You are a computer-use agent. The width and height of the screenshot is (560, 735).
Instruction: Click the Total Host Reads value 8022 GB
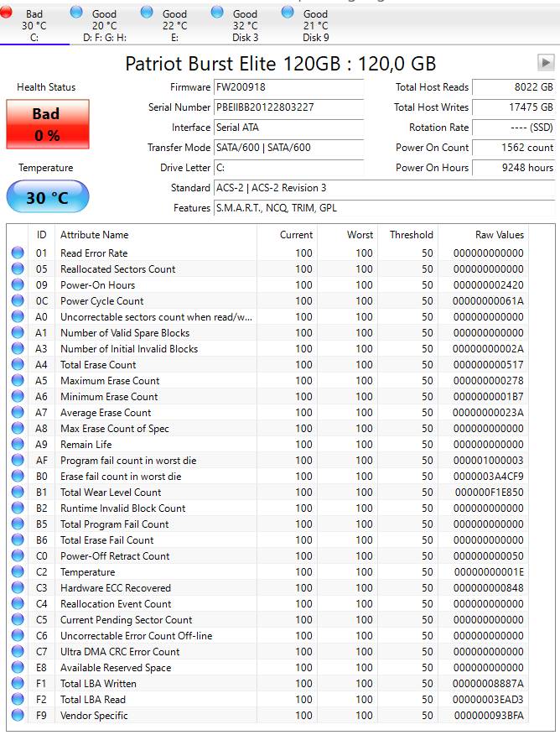coord(514,87)
